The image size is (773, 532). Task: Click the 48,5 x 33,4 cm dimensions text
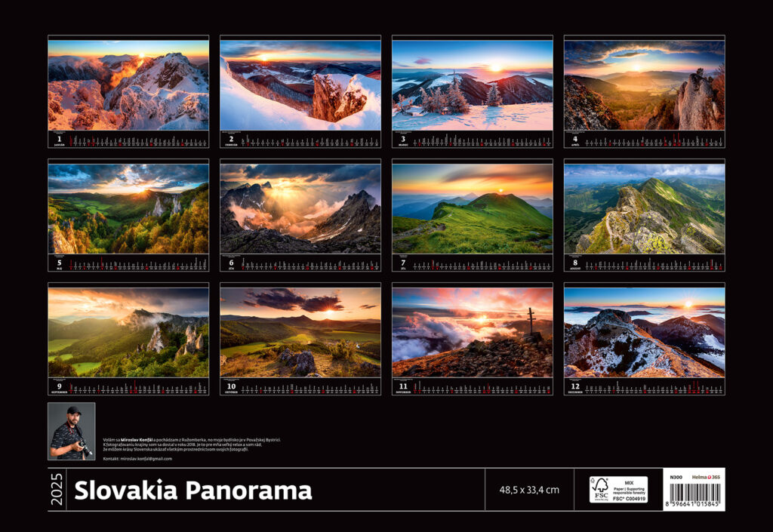(x=529, y=490)
